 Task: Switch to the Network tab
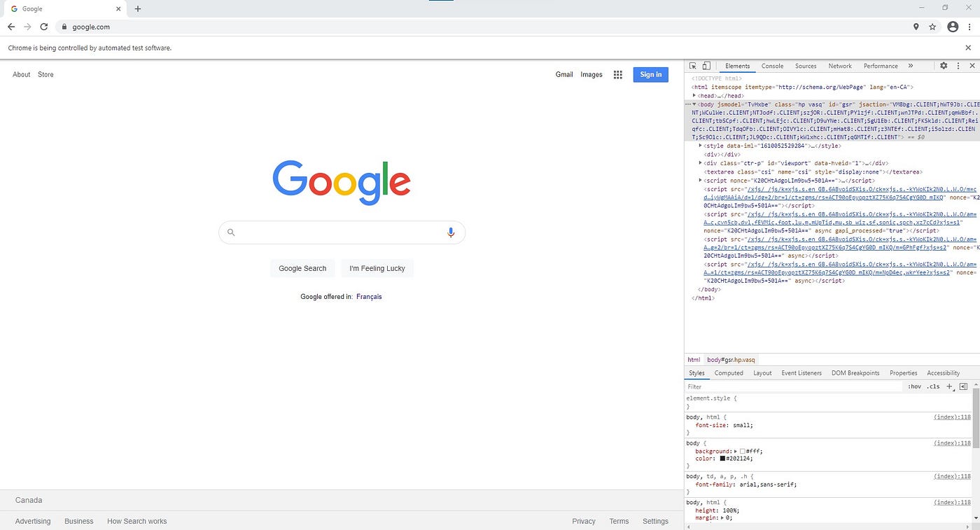click(840, 66)
